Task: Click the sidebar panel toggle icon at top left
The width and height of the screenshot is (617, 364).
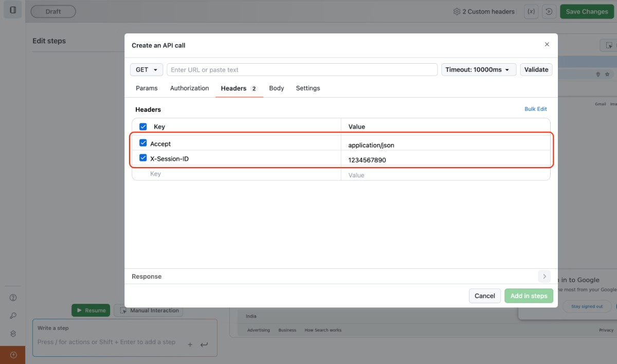Action: coord(13,10)
